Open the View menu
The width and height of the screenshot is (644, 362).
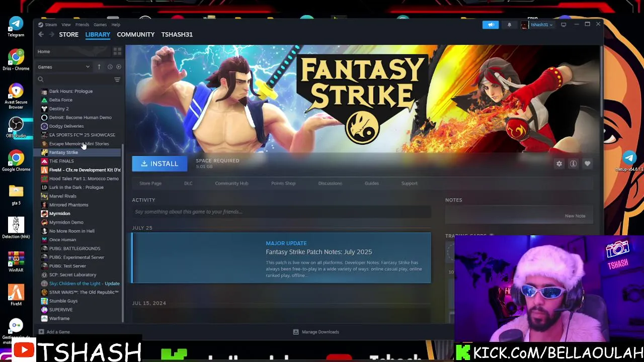click(66, 25)
